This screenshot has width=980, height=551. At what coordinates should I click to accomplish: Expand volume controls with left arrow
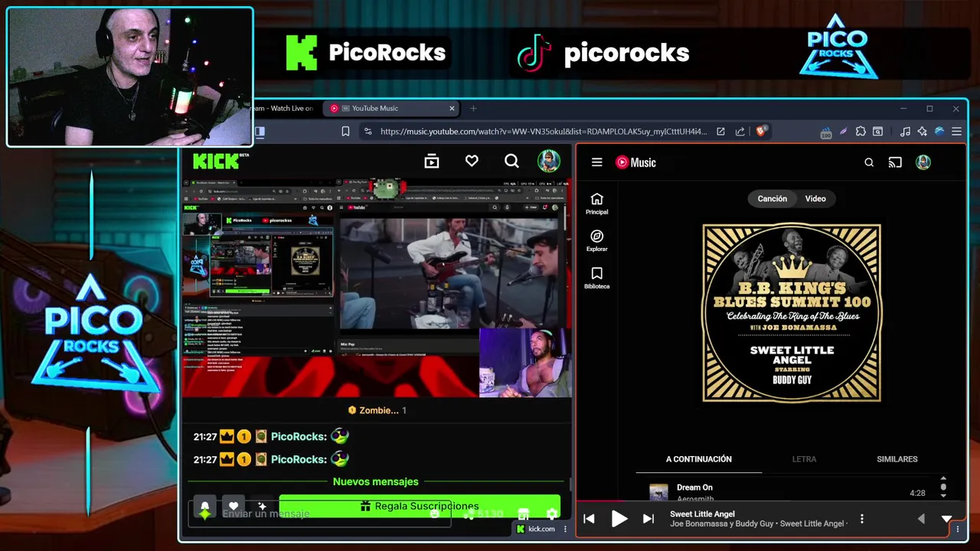921,519
